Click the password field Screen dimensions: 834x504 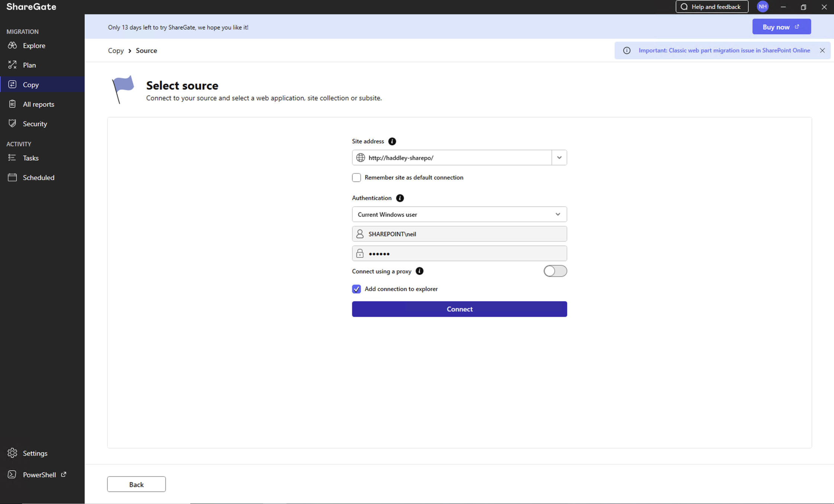click(x=459, y=253)
